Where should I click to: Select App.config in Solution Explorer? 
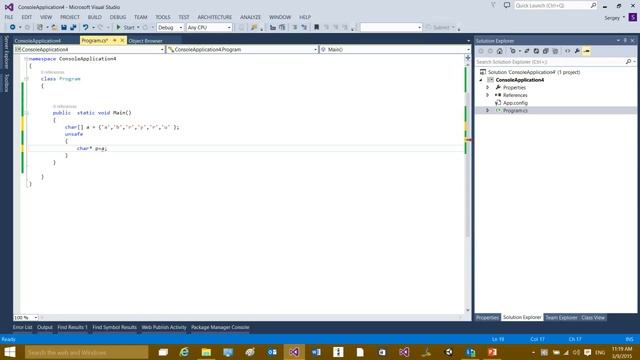click(x=515, y=103)
